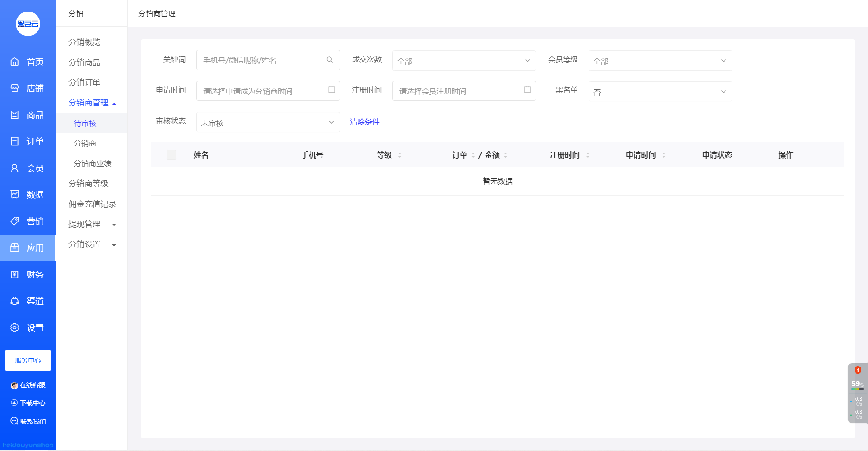868x451 pixels.
Task: Click the security shield widget icon
Action: 857,370
